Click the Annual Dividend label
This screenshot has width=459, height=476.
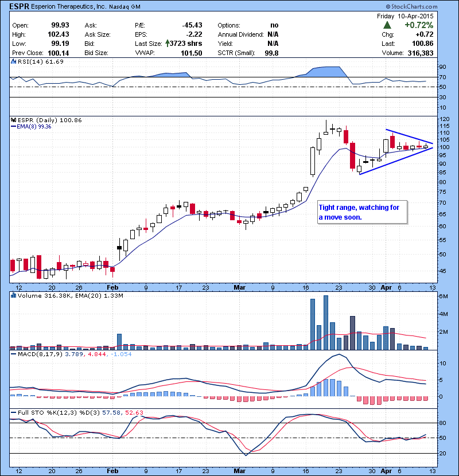[240, 34]
